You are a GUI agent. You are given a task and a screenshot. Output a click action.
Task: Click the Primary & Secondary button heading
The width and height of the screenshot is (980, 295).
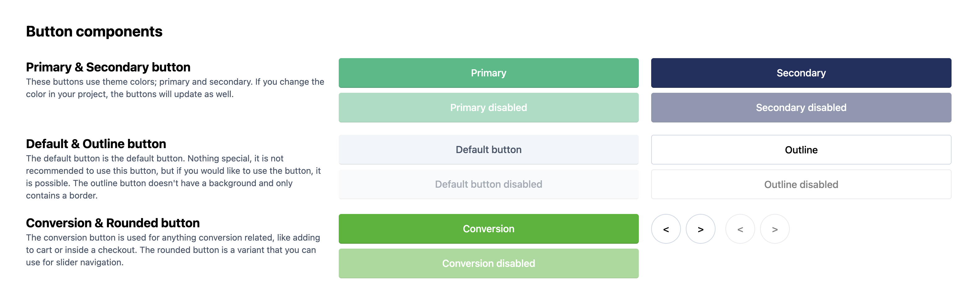point(108,67)
